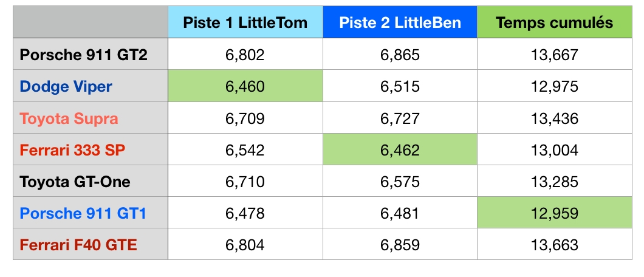644x277 pixels.
Task: Click the Piste 1 LittleTom column header
Action: click(x=245, y=23)
